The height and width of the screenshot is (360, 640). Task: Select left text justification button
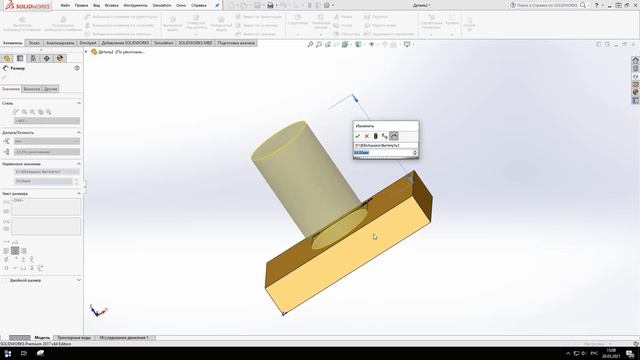(x=6, y=251)
